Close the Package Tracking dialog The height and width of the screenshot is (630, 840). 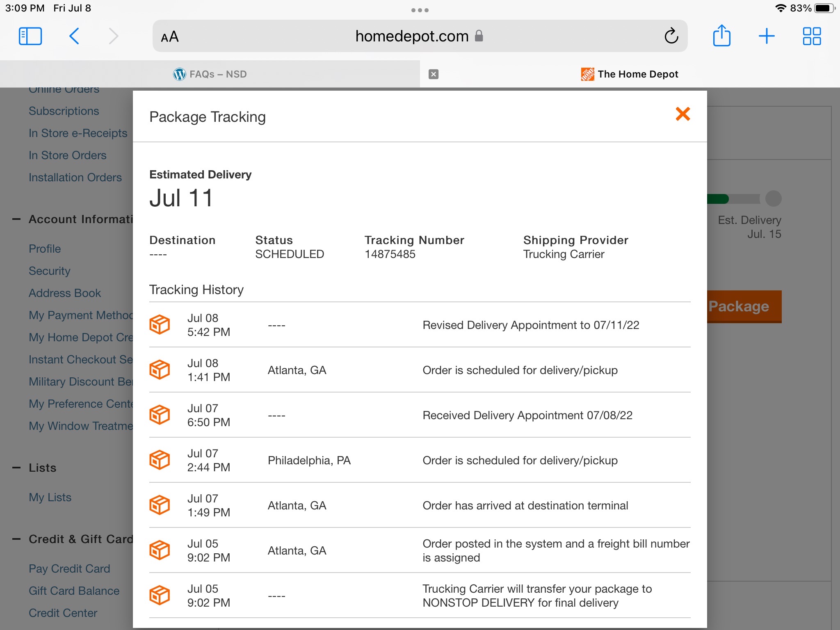(x=682, y=114)
